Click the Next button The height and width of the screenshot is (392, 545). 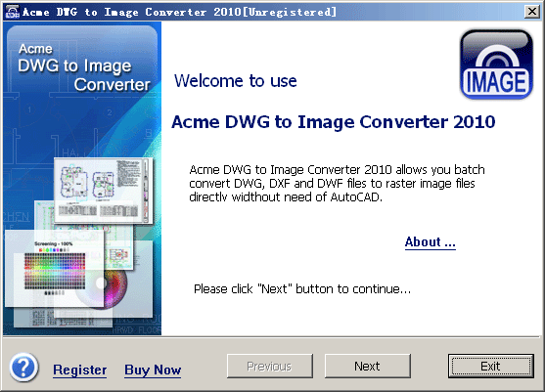(367, 366)
